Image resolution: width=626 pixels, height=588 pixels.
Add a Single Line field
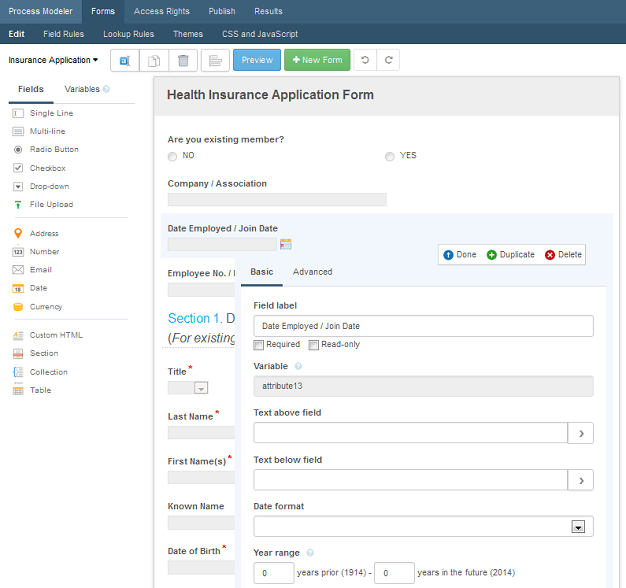click(43, 113)
